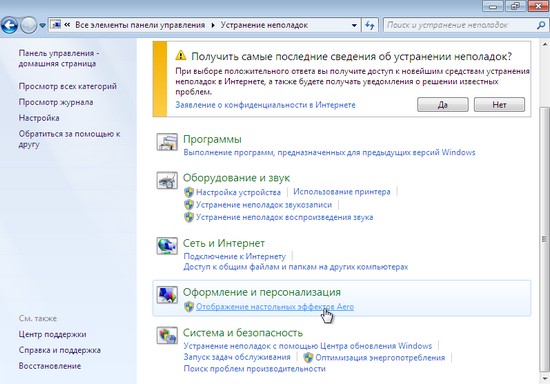Open 'Использование принтера' link
The height and width of the screenshot is (384, 550).
(342, 192)
